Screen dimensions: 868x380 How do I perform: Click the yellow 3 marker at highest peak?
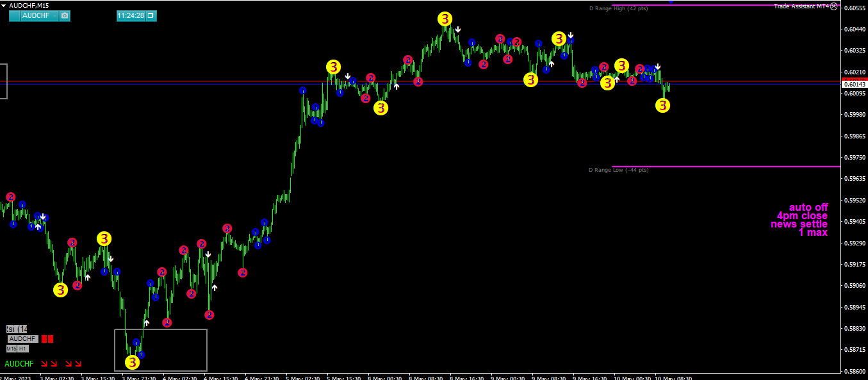[x=445, y=19]
